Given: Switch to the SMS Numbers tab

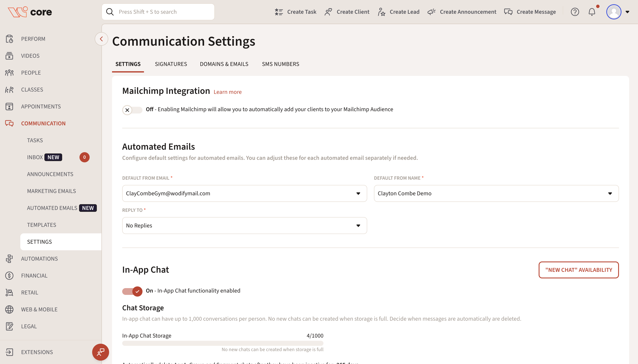Looking at the screenshot, I should click(280, 64).
